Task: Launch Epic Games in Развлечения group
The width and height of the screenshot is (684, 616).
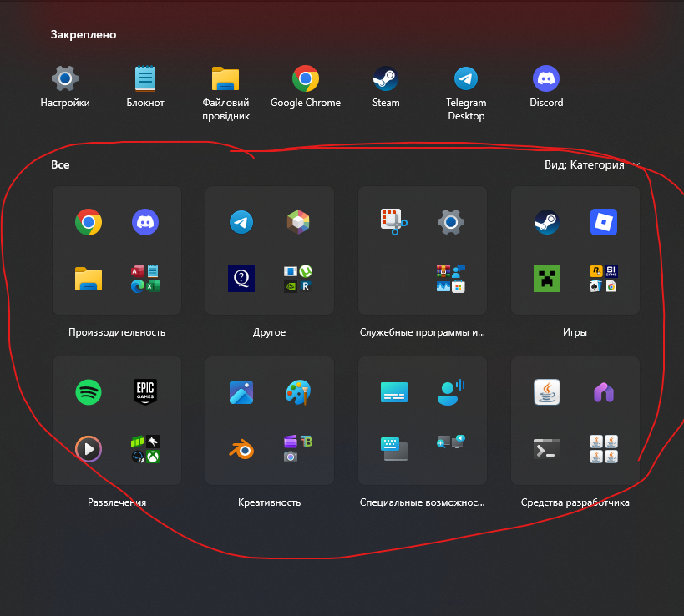Action: click(145, 392)
